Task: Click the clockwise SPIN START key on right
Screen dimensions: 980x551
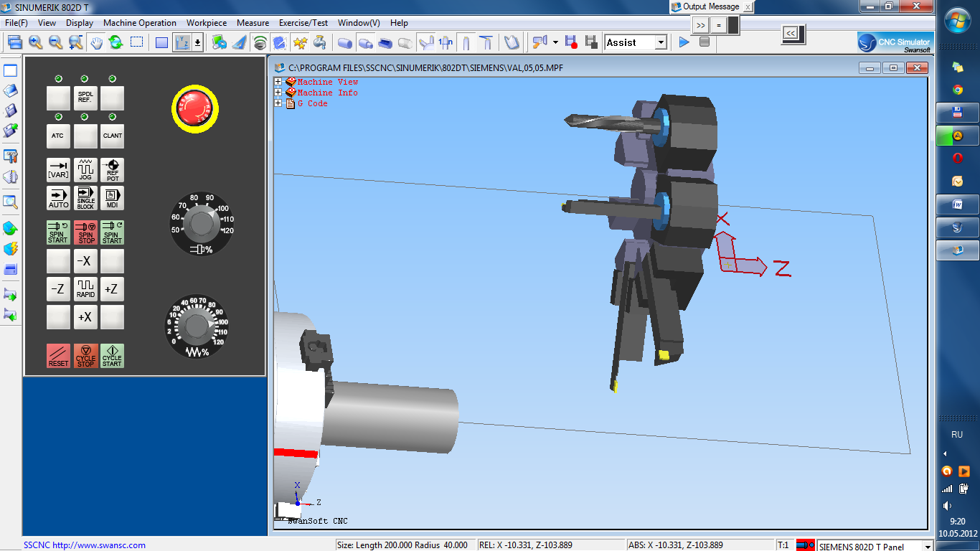Action: [x=112, y=232]
